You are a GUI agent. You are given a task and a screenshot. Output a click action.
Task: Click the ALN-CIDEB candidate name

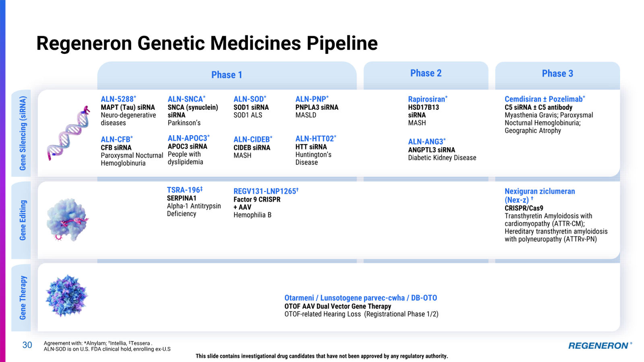coord(253,139)
